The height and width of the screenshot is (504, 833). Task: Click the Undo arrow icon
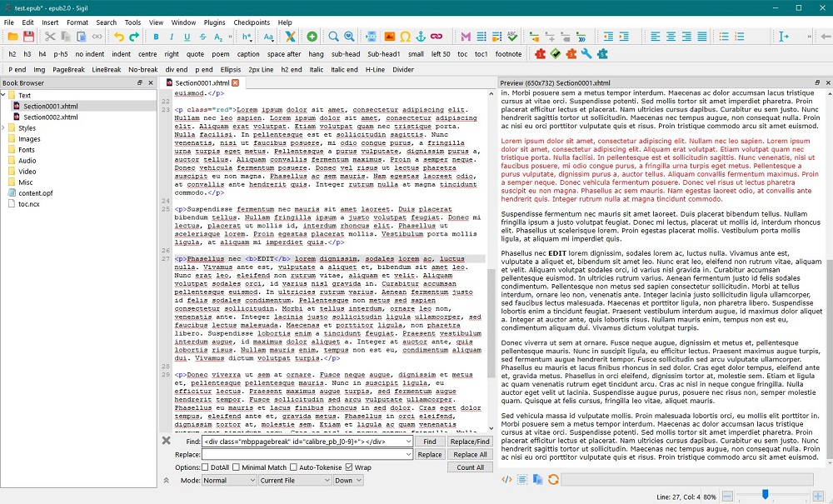(118, 37)
